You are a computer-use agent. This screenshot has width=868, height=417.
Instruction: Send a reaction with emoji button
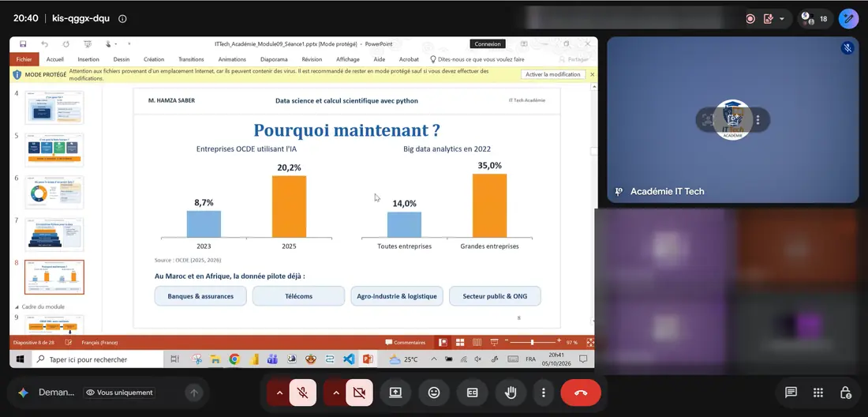pyautogui.click(x=434, y=393)
